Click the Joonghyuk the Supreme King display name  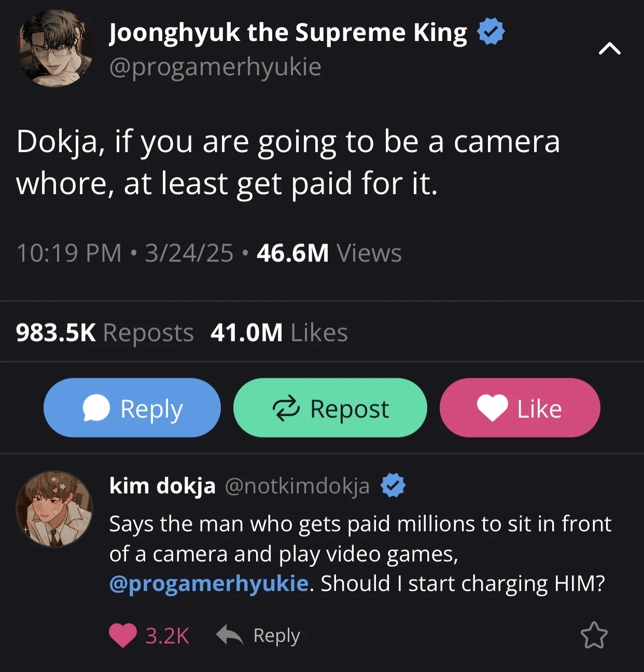(288, 33)
